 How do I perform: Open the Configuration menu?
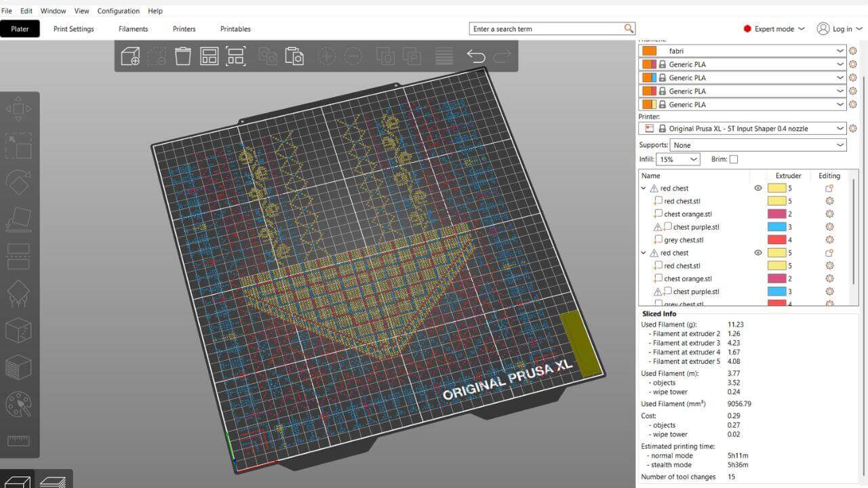click(x=118, y=11)
